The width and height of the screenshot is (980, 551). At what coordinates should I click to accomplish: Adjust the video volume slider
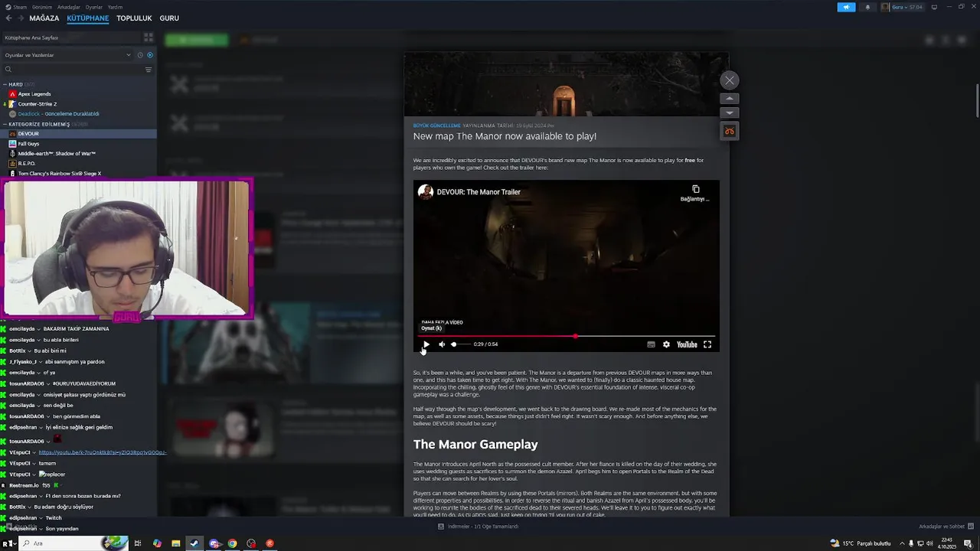(459, 344)
